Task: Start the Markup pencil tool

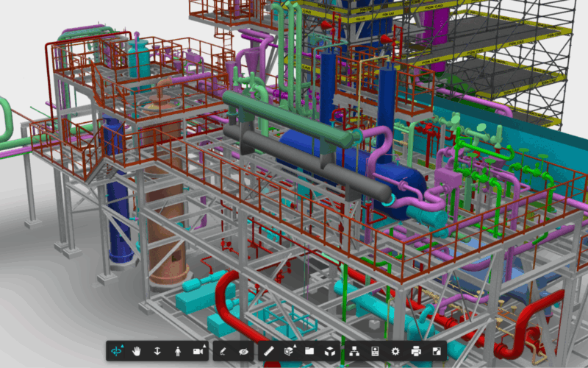Action: (x=223, y=352)
